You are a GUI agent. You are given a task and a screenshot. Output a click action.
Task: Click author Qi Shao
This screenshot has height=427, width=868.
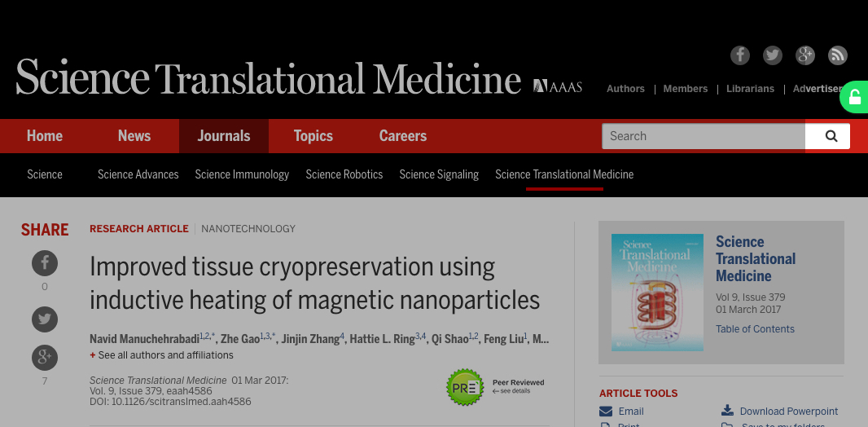pos(449,339)
